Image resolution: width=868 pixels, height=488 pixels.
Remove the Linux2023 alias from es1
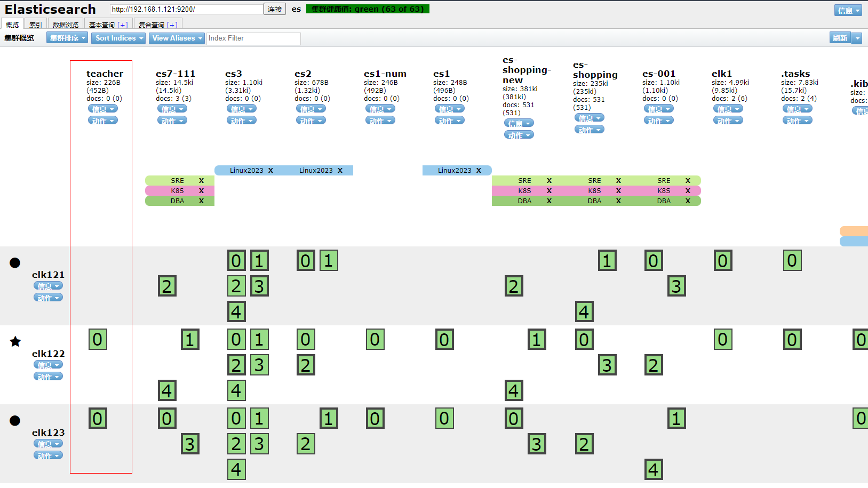(x=479, y=171)
